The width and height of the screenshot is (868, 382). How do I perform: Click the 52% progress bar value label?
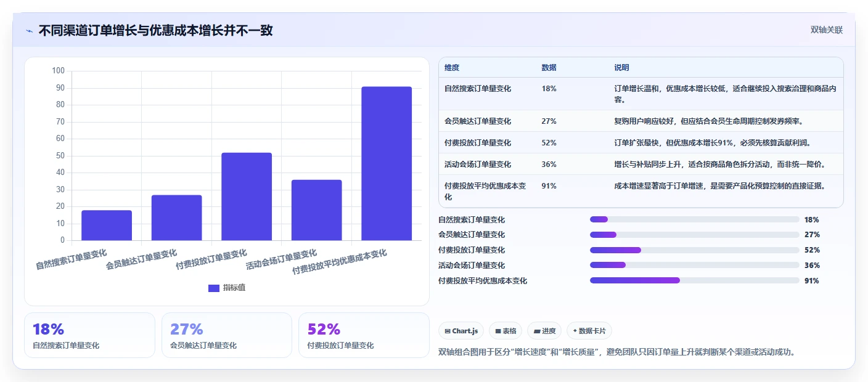(812, 250)
